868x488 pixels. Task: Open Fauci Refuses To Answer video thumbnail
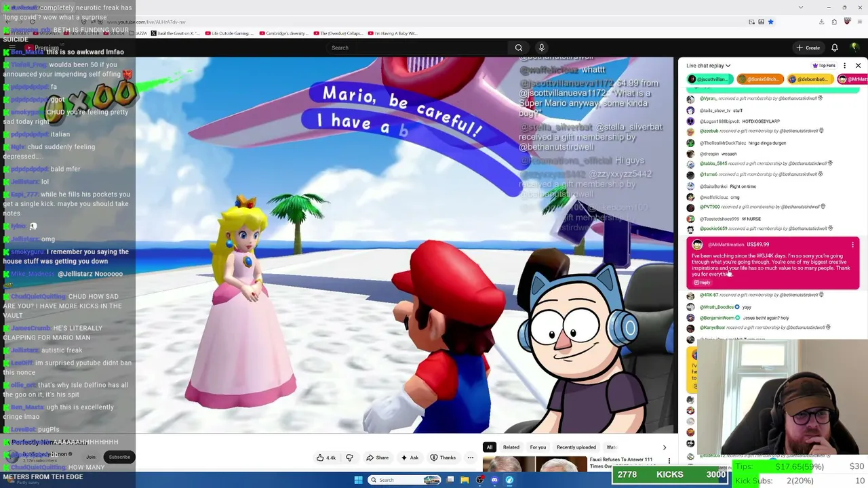click(534, 464)
